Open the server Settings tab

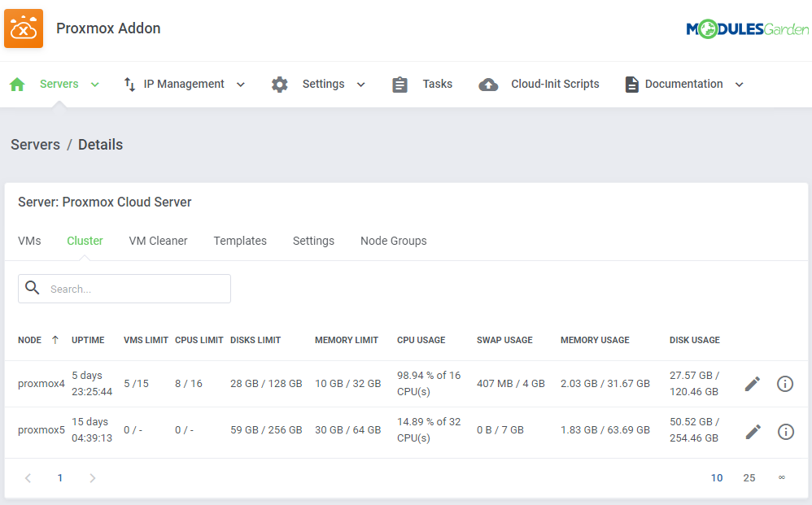coord(313,241)
